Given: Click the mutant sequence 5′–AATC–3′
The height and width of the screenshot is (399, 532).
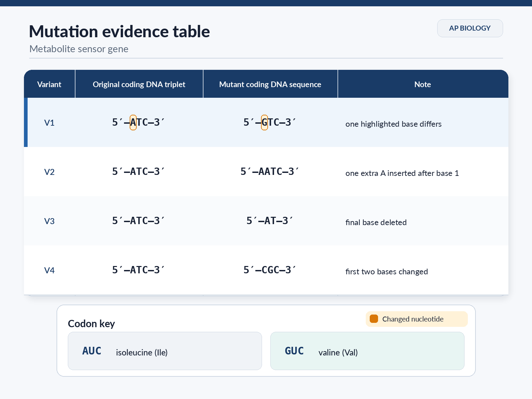Looking at the screenshot, I should click(270, 172).
